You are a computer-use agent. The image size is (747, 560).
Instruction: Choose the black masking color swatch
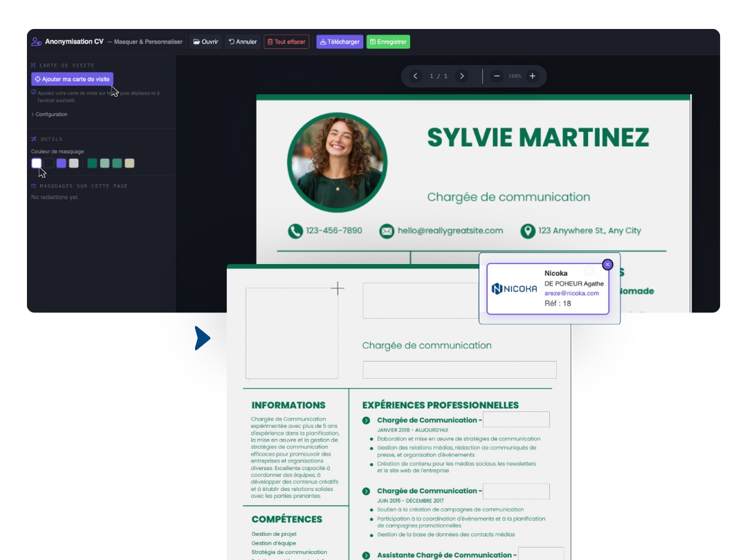(x=49, y=163)
